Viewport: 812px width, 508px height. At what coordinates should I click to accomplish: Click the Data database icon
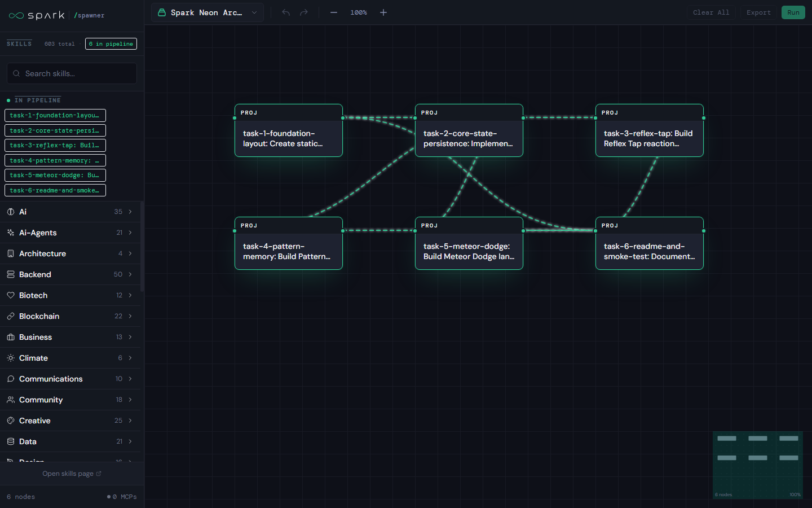click(x=11, y=441)
